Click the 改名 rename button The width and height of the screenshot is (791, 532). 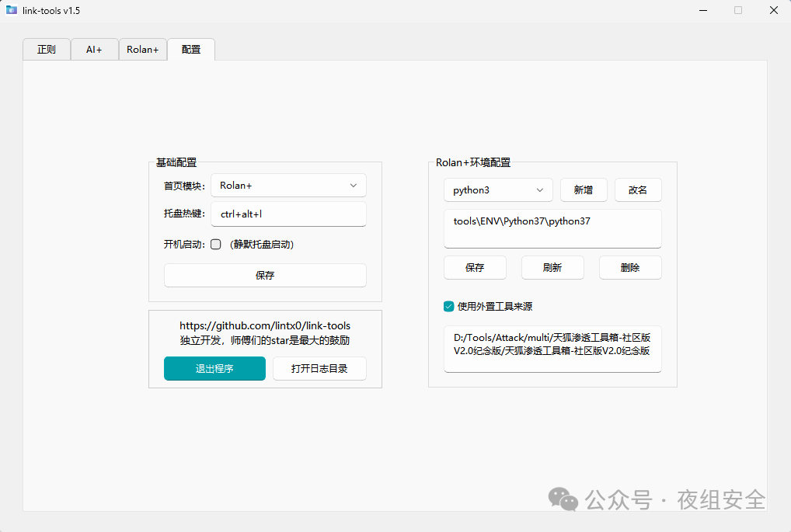(638, 190)
